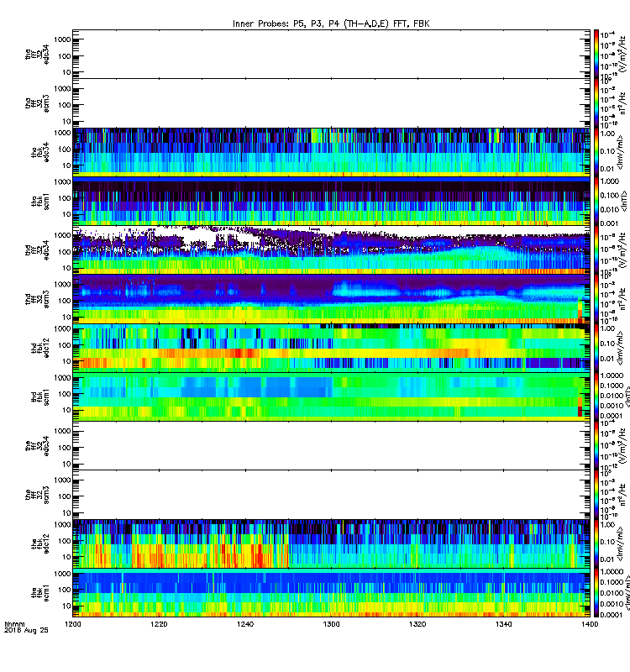Click inside the thd fff scm3 spectrogram
This screenshot has width=630, height=672.
pos(331,299)
